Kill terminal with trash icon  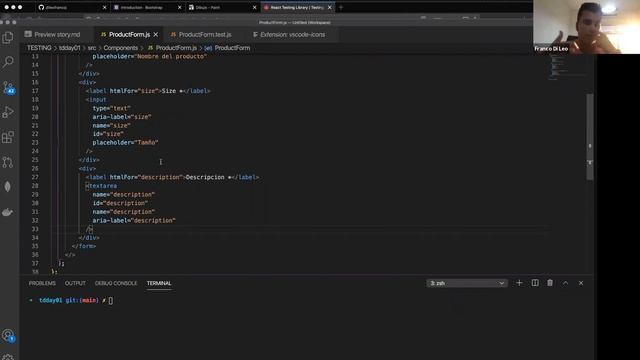click(x=550, y=283)
